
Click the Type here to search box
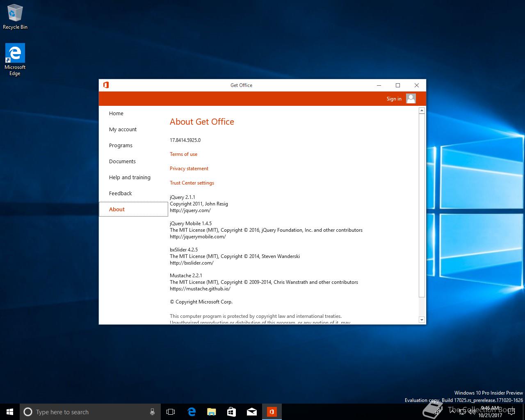tap(89, 412)
